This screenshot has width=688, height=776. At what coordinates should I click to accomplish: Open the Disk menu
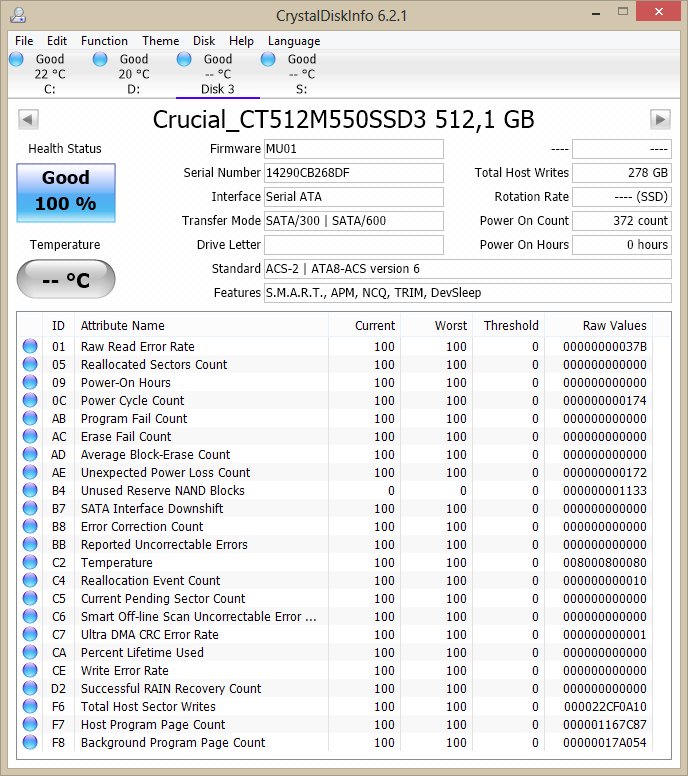click(204, 41)
